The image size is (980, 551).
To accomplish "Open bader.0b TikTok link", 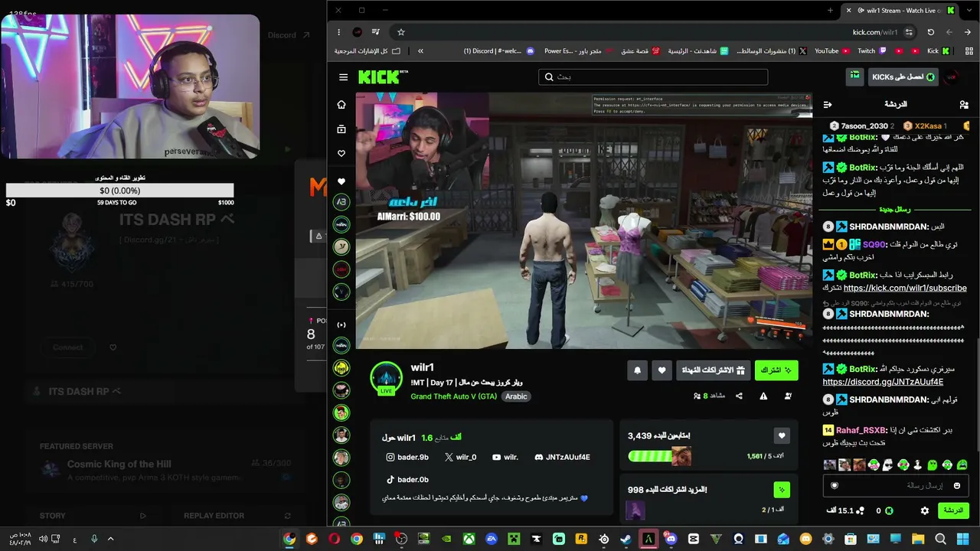I will coord(407,480).
